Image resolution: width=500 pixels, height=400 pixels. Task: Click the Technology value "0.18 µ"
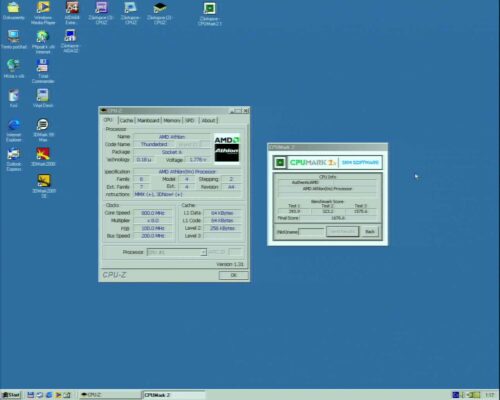pos(144,160)
